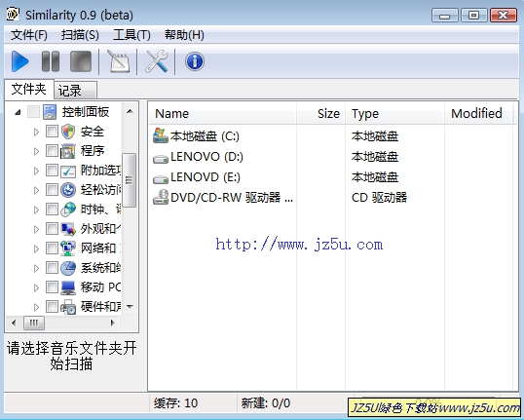Open the 工具(T) menu
Screen dimensions: 524x420
click(x=131, y=35)
